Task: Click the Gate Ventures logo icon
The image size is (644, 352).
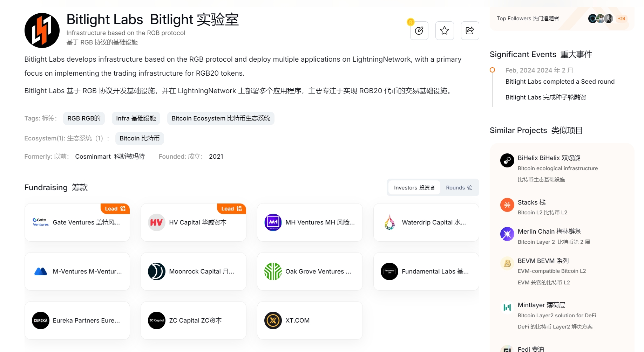Action: tap(41, 222)
